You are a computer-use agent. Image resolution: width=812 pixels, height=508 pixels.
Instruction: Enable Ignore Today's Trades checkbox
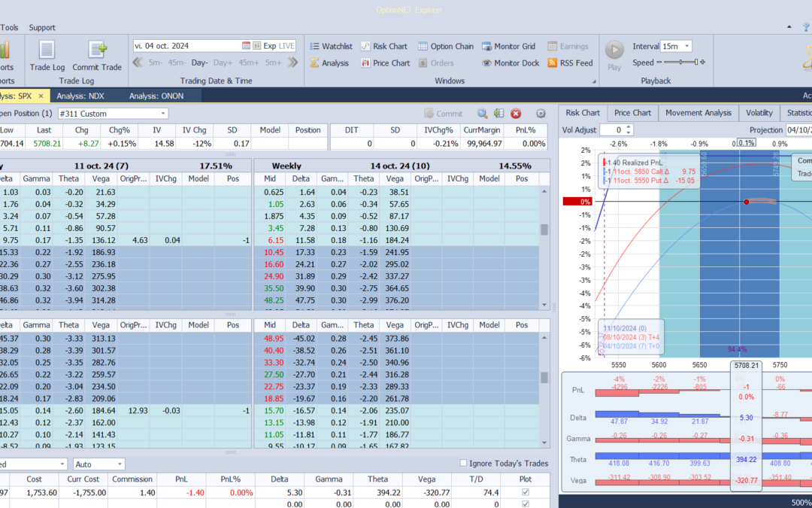[x=462, y=464]
